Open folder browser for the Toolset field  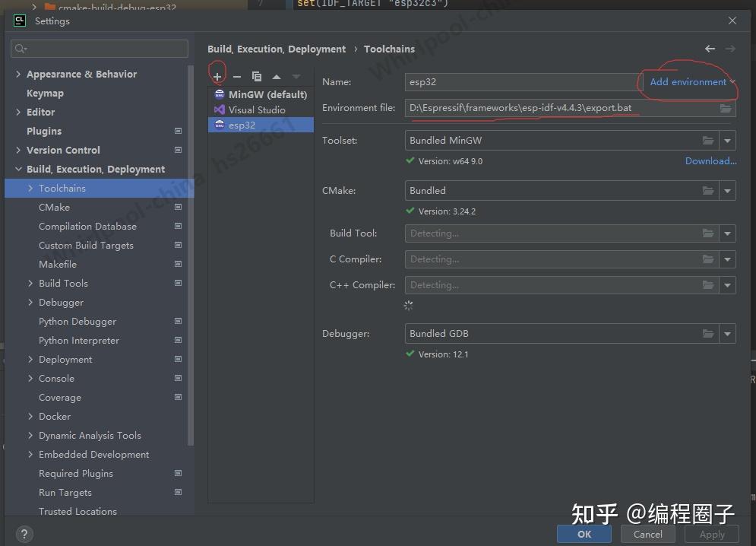[708, 140]
